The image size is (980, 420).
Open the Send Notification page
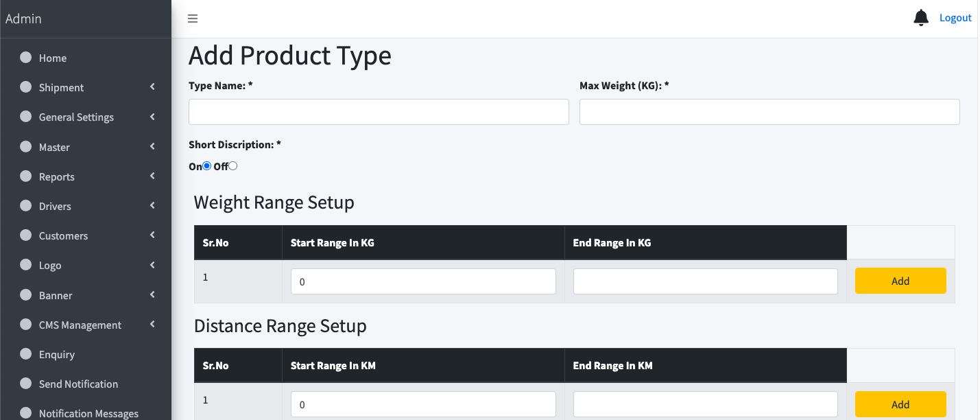coord(78,384)
